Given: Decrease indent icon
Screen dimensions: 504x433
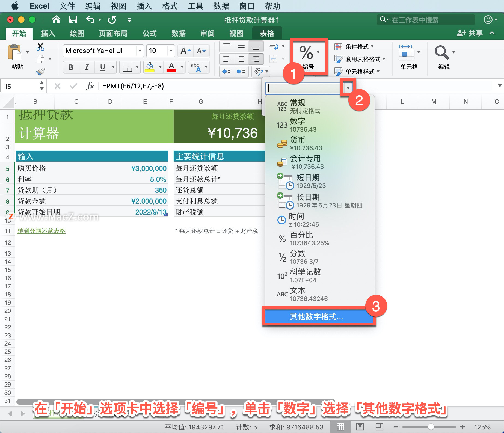Looking at the screenshot, I should point(227,72).
